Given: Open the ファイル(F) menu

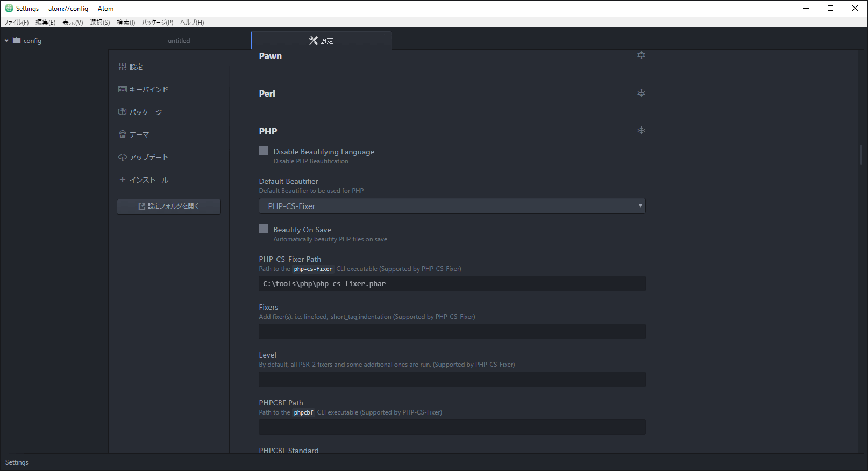Looking at the screenshot, I should click(16, 23).
